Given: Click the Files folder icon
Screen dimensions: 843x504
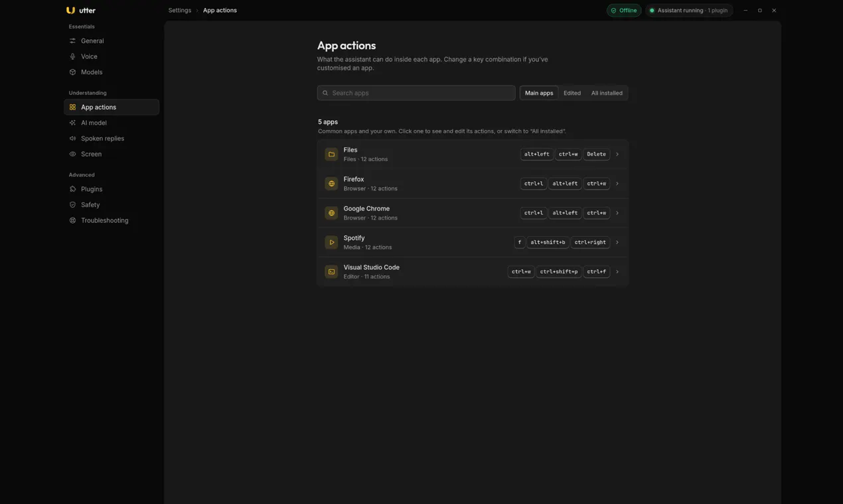Looking at the screenshot, I should 331,155.
